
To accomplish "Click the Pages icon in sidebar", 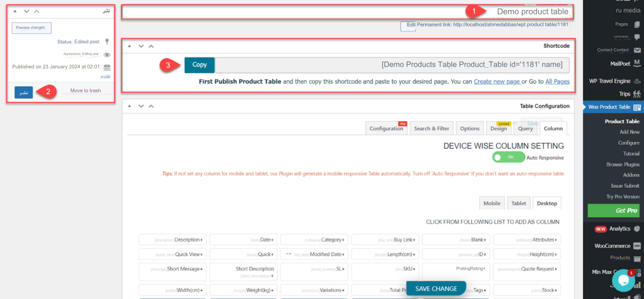I will tap(637, 24).
